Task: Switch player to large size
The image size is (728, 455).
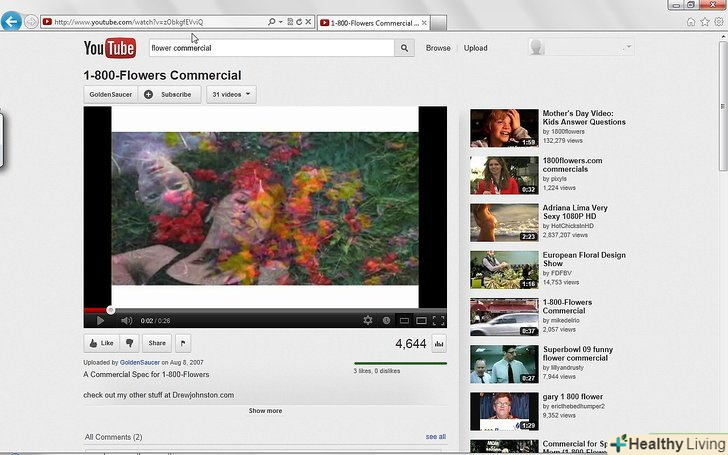Action: pos(421,320)
